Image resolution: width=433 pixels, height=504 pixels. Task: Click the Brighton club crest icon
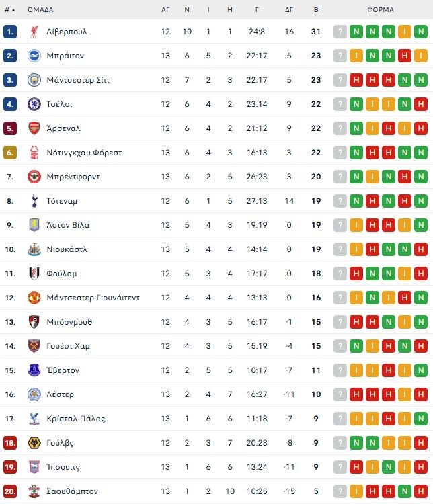click(x=34, y=56)
